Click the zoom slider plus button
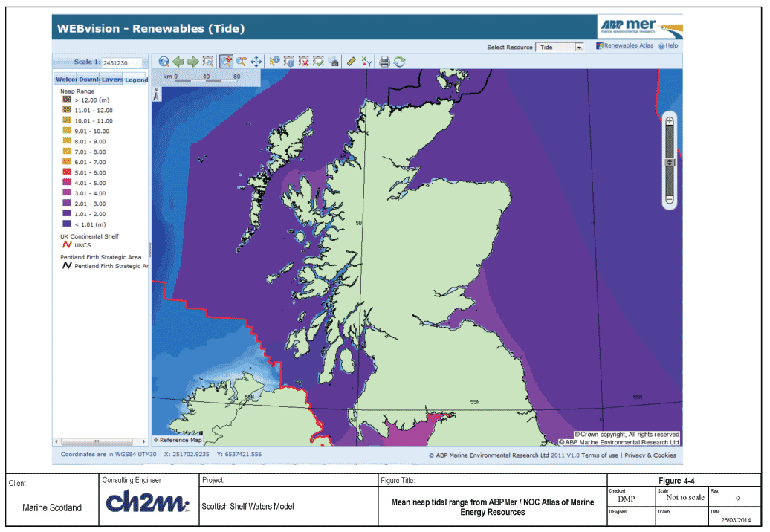The width and height of the screenshot is (770, 532). [670, 120]
